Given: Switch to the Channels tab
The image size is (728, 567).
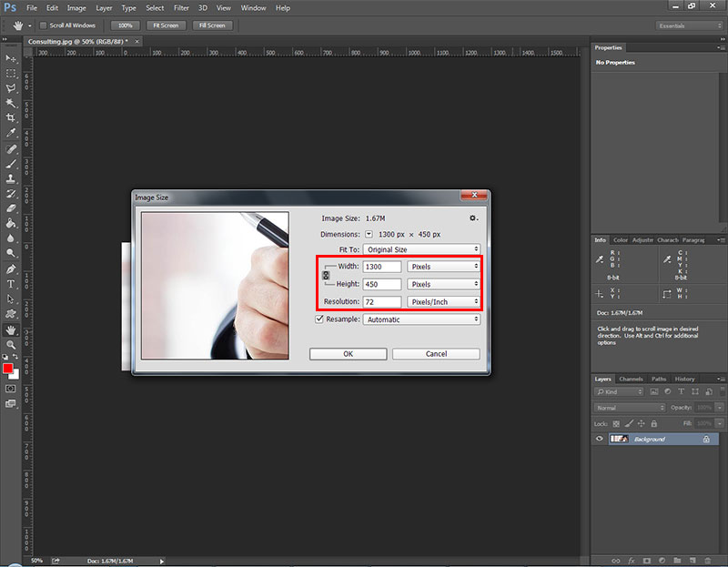Looking at the screenshot, I should pos(631,379).
